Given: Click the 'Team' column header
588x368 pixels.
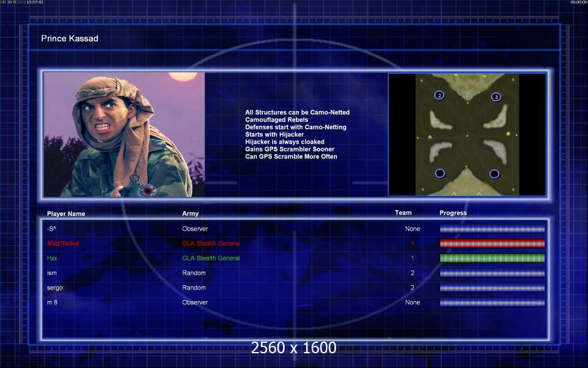Looking at the screenshot, I should [x=403, y=213].
